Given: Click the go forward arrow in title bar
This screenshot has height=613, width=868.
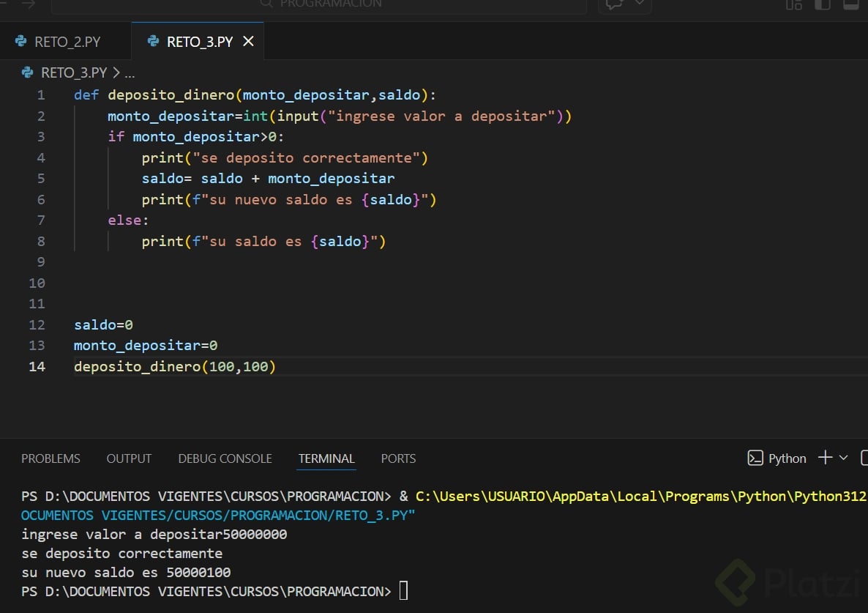Looking at the screenshot, I should pos(28,4).
